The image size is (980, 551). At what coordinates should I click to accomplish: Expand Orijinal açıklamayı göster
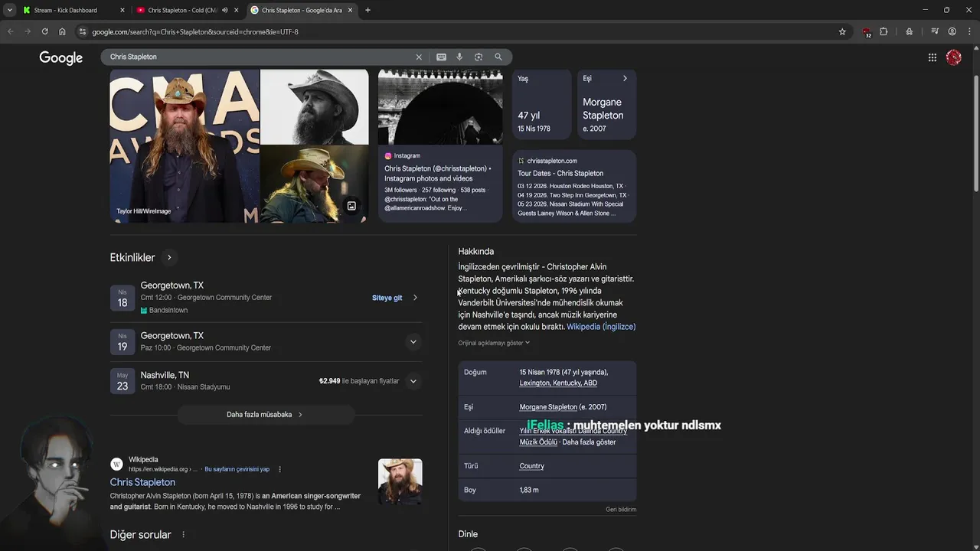494,343
